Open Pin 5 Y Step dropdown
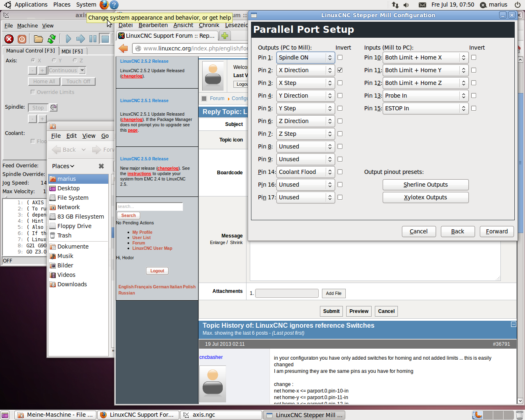Viewport: 525px width, 420px height. (306, 108)
